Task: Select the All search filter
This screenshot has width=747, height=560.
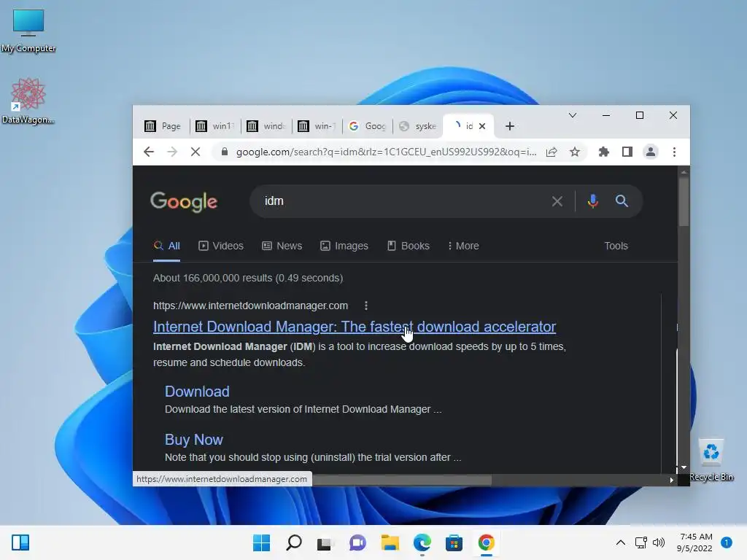Action: coord(167,246)
